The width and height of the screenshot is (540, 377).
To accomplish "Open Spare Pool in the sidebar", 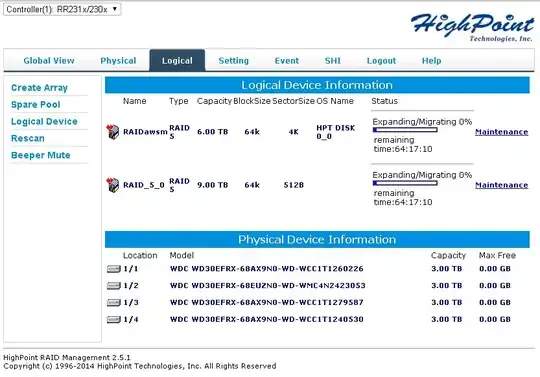I will 35,105.
